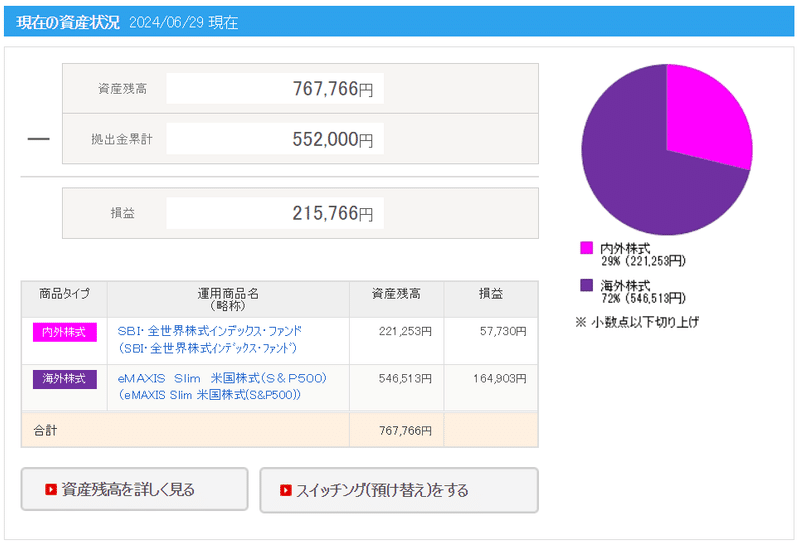
Task: Click the purple 海外株式 tag in table
Action: click(x=64, y=380)
